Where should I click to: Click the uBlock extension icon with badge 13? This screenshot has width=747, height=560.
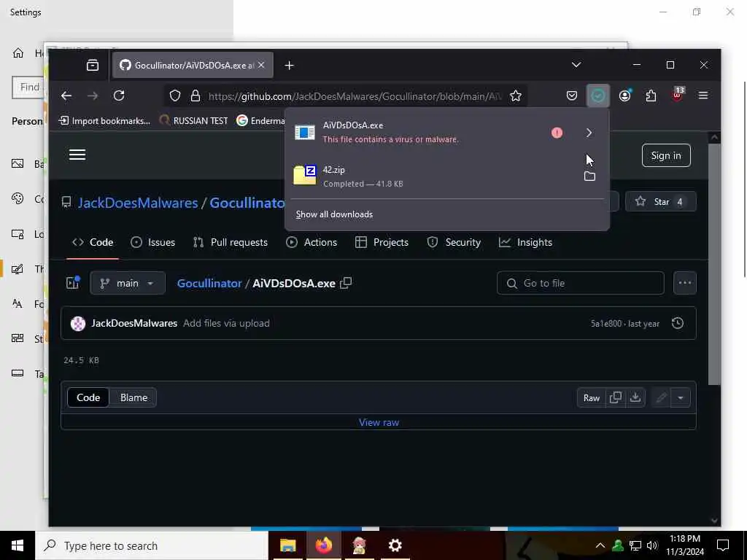pyautogui.click(x=677, y=96)
